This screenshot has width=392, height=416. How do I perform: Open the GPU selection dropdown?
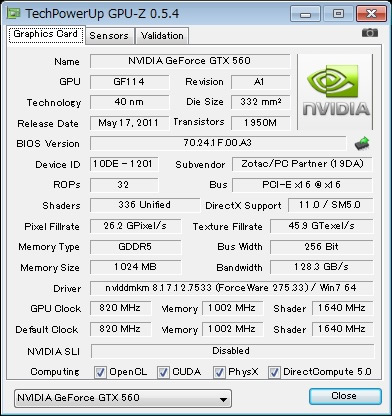pyautogui.click(x=123, y=398)
